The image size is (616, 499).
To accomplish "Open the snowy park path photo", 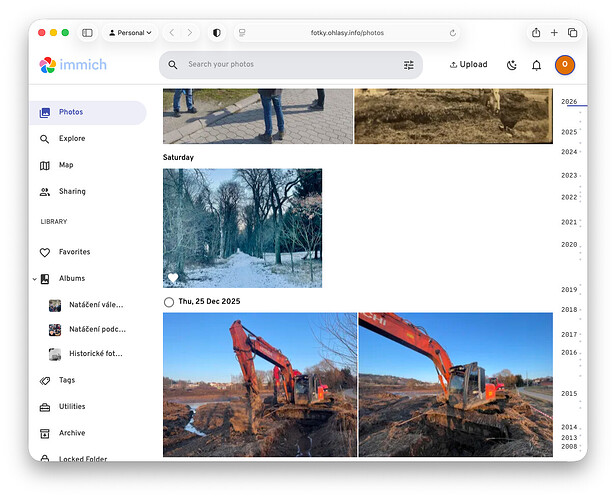I will click(x=243, y=228).
